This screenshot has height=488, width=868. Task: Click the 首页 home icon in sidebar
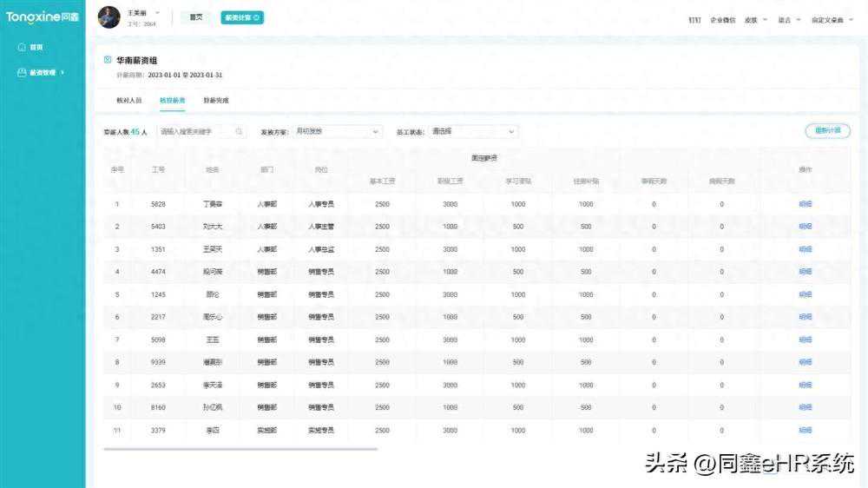click(22, 47)
